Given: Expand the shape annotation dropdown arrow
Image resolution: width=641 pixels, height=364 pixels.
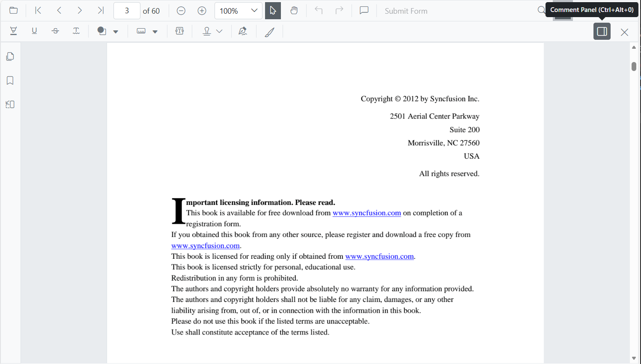Looking at the screenshot, I should (116, 32).
